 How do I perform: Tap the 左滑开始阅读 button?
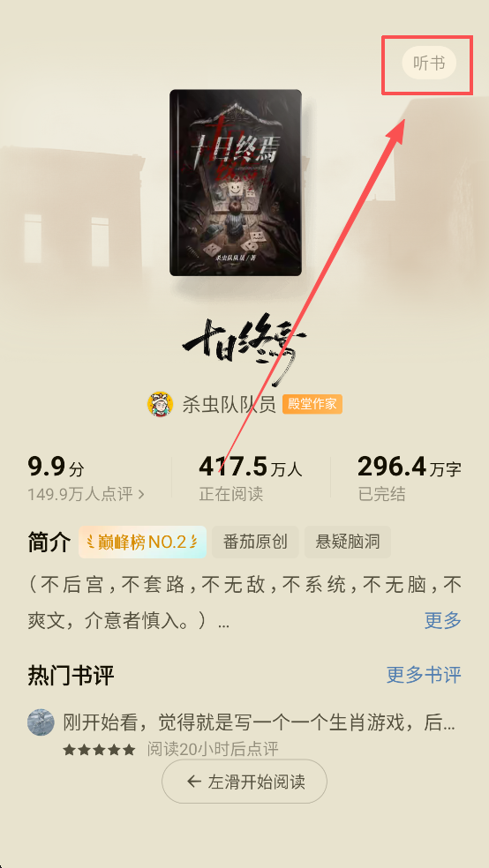tap(244, 782)
